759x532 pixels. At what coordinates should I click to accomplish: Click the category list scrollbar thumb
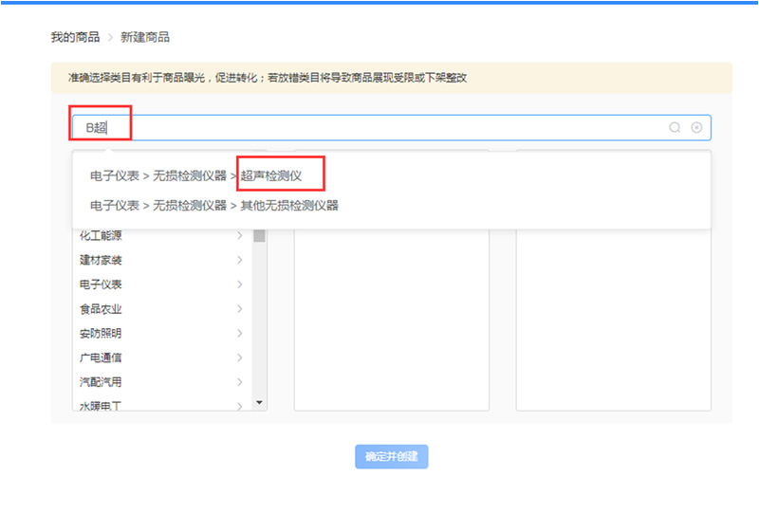[260, 236]
